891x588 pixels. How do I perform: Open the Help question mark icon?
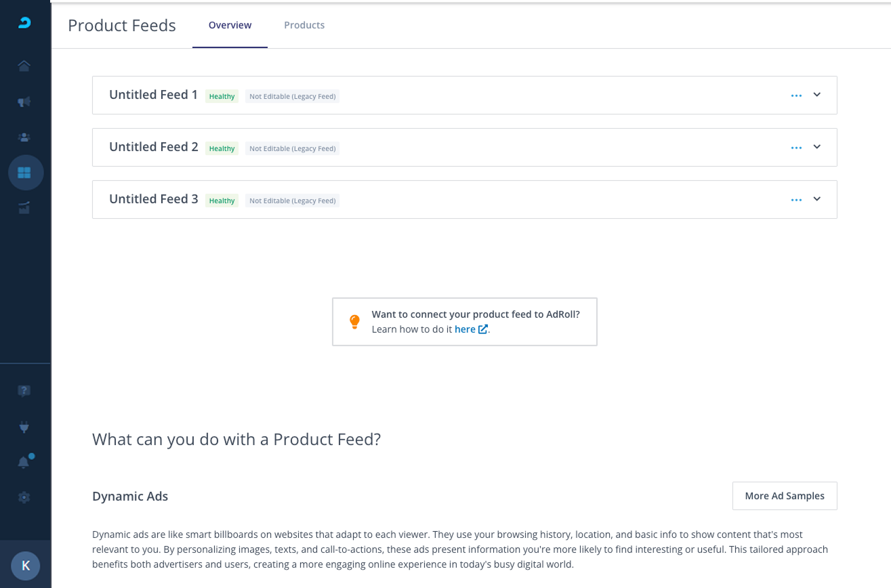(x=24, y=391)
